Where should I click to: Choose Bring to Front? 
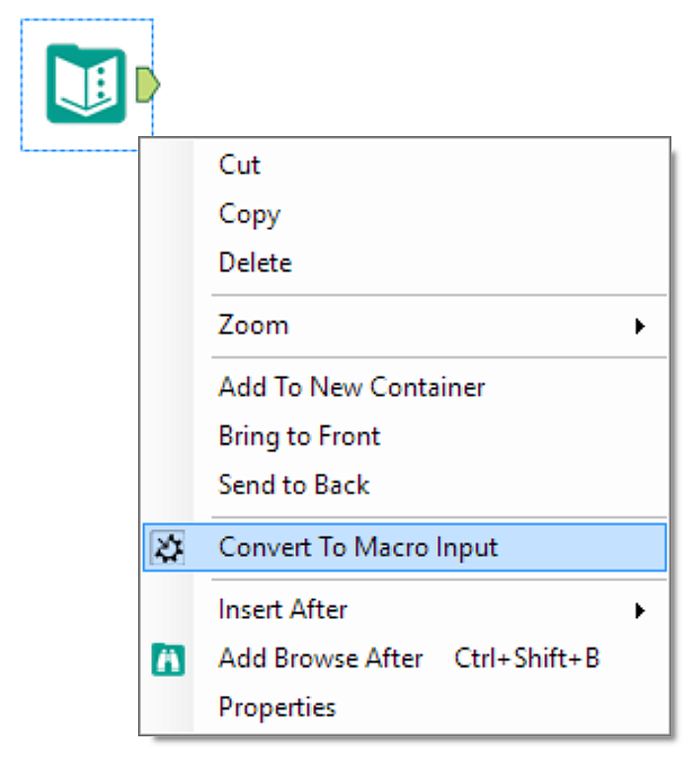point(299,436)
